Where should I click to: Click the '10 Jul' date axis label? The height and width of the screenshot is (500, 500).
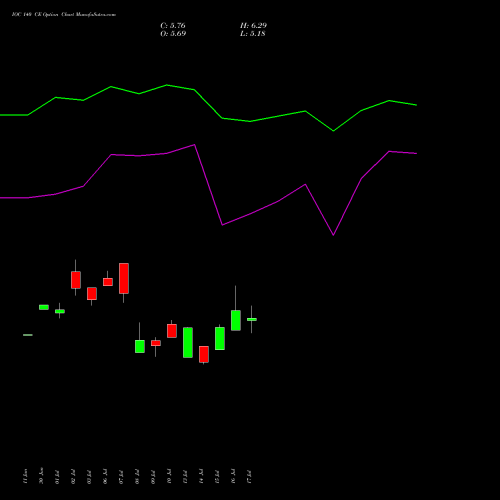(169, 477)
